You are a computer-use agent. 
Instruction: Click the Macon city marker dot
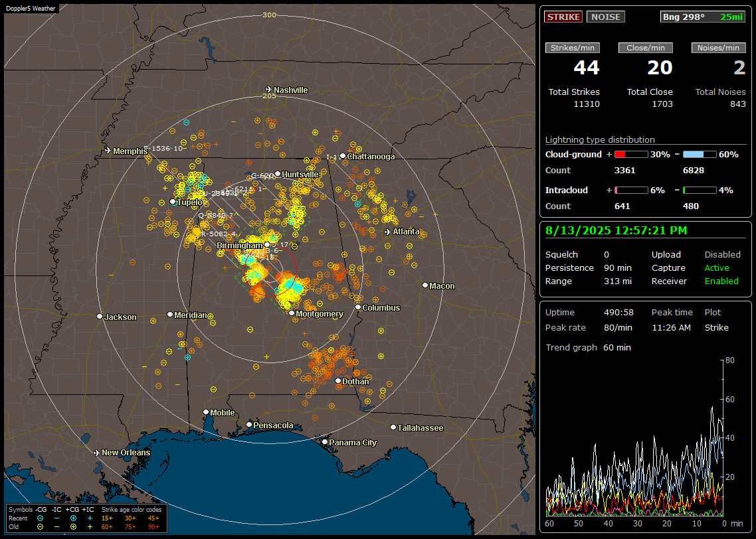(425, 285)
